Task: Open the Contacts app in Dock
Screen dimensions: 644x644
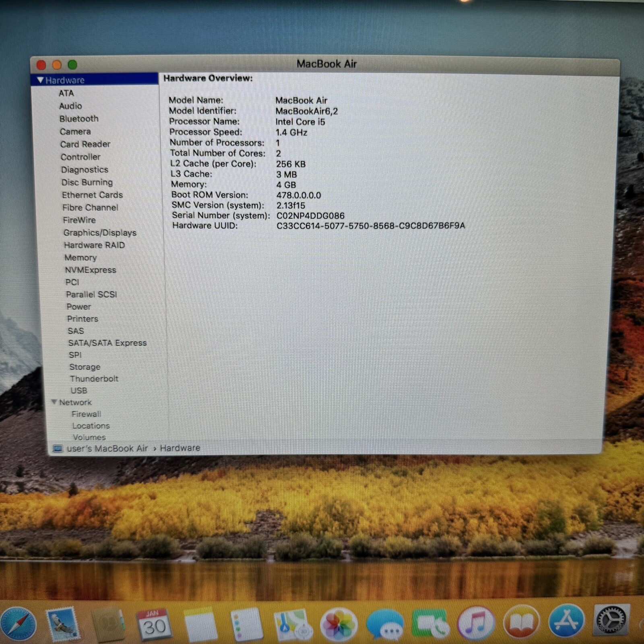Action: 108,624
